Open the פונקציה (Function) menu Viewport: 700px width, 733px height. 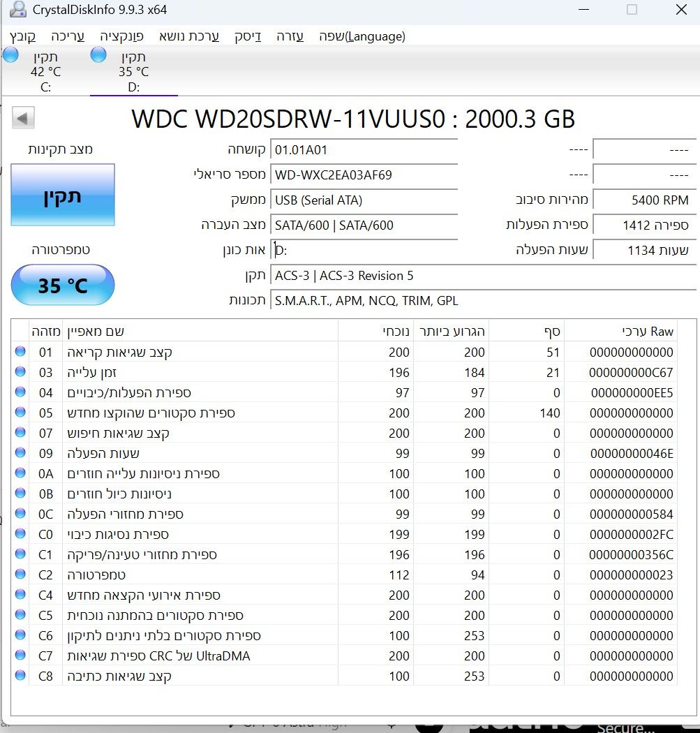point(121,36)
